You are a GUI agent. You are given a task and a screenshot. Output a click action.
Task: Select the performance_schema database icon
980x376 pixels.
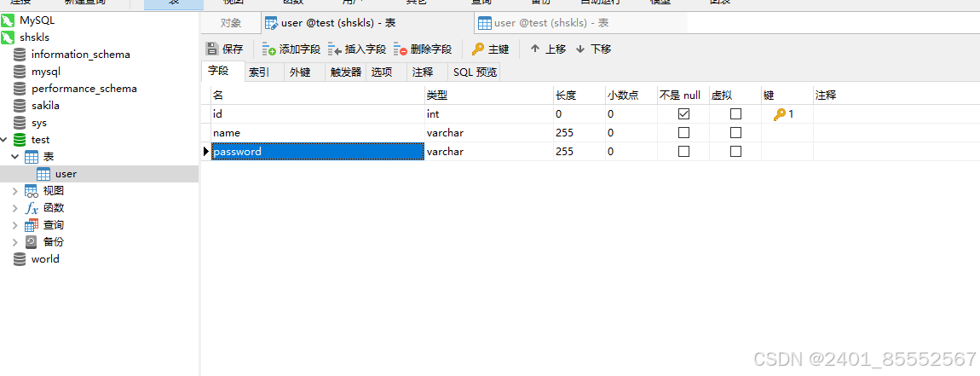click(20, 89)
